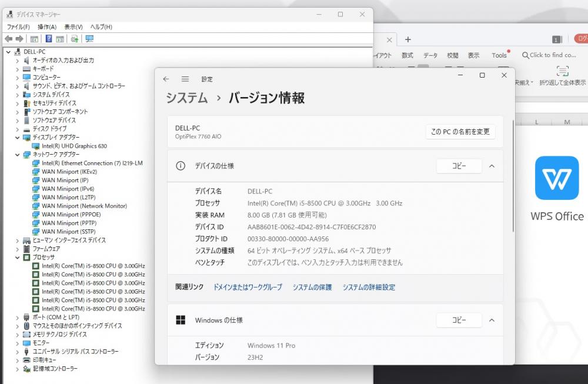Image resolution: width=588 pixels, height=384 pixels.
Task: Open ドメインまたはワークグループ link
Action: [x=248, y=287]
